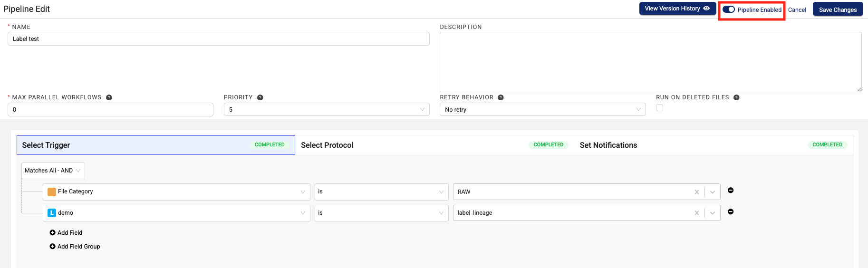This screenshot has height=268, width=868.
Task: Expand the Matches All - AND selector
Action: coord(53,171)
